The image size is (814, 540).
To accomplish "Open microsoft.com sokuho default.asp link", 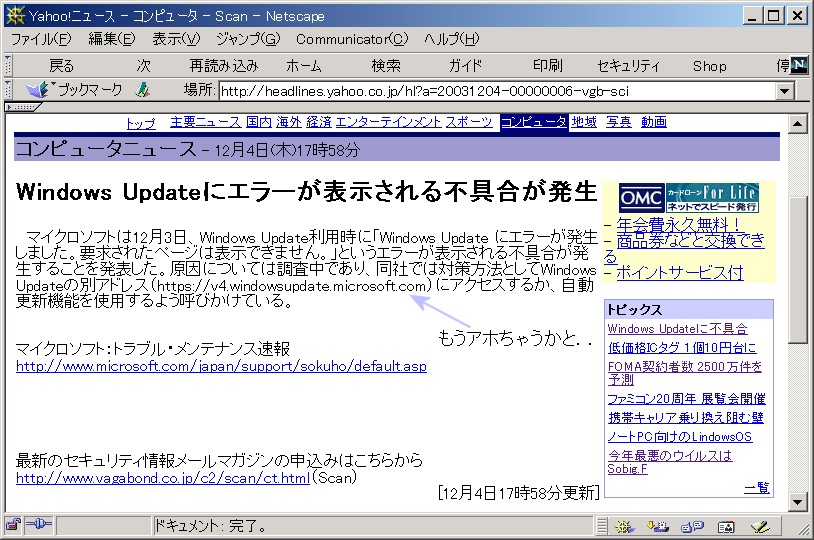I will [221, 367].
